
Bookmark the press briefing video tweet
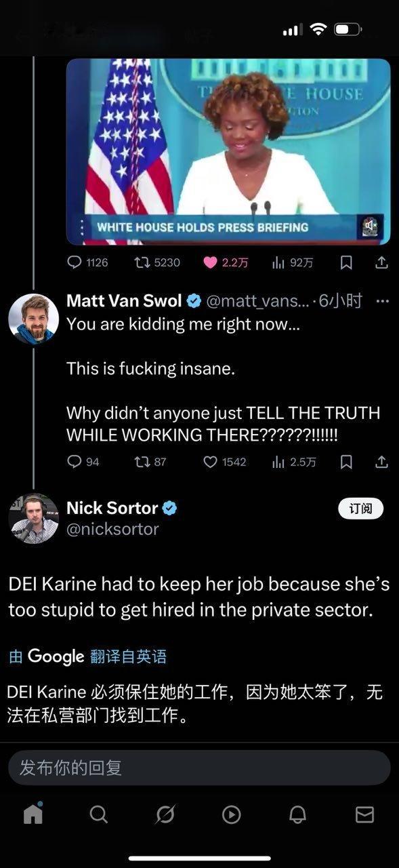pos(346,262)
